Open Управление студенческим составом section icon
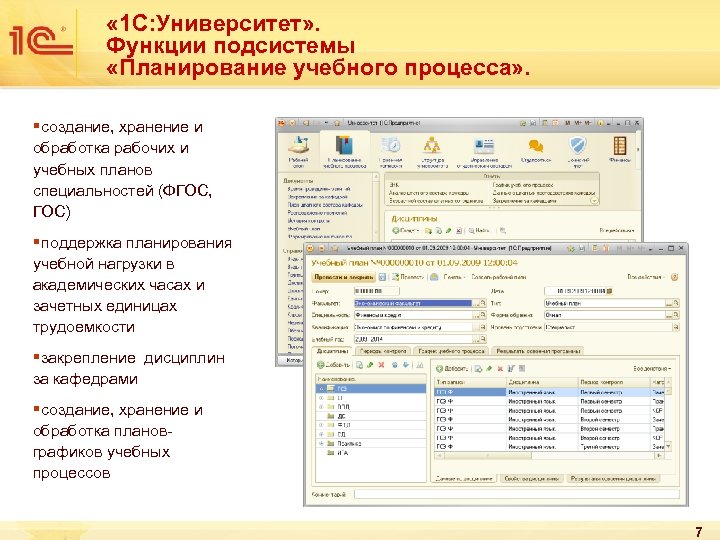Image resolution: width=720 pixels, height=540 pixels. [484, 146]
